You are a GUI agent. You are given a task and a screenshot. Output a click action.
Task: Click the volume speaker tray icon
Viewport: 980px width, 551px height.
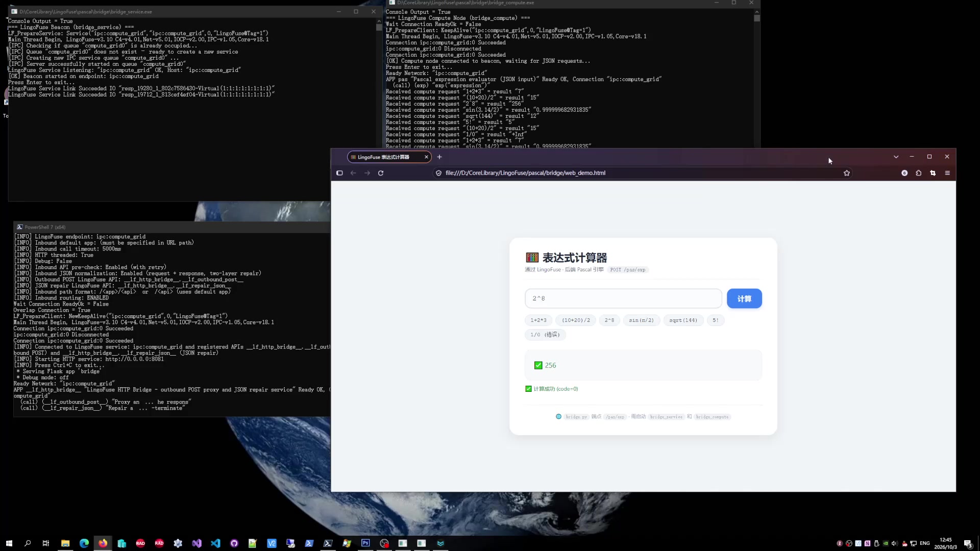tap(895, 543)
